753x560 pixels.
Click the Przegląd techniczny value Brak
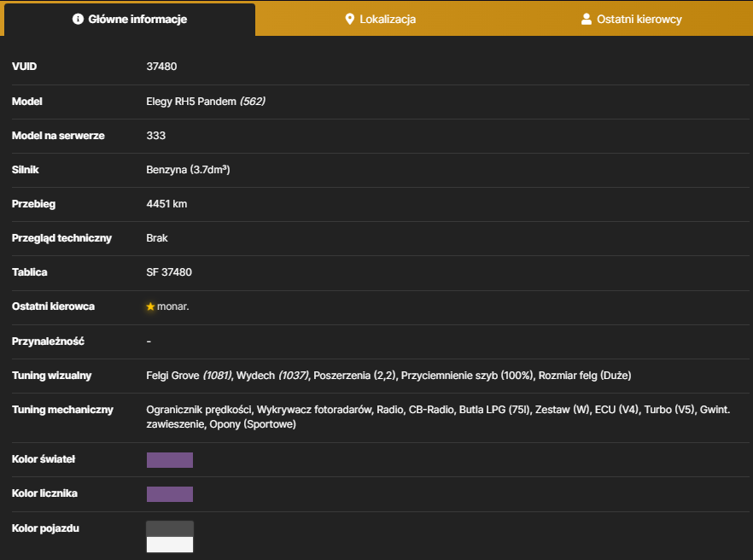point(157,238)
